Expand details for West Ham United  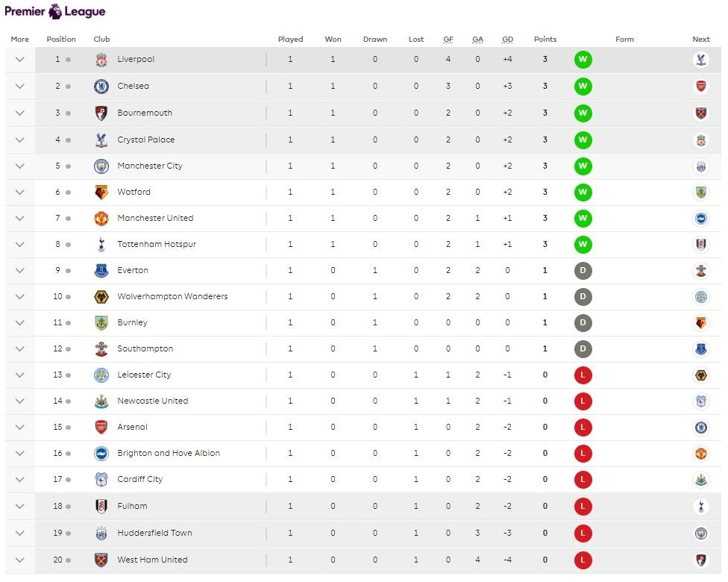coord(20,560)
